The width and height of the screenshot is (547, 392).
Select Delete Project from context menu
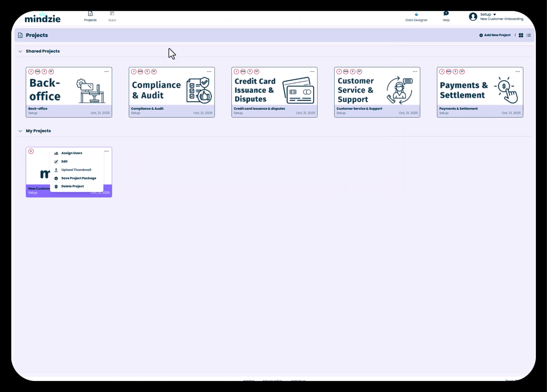(72, 186)
